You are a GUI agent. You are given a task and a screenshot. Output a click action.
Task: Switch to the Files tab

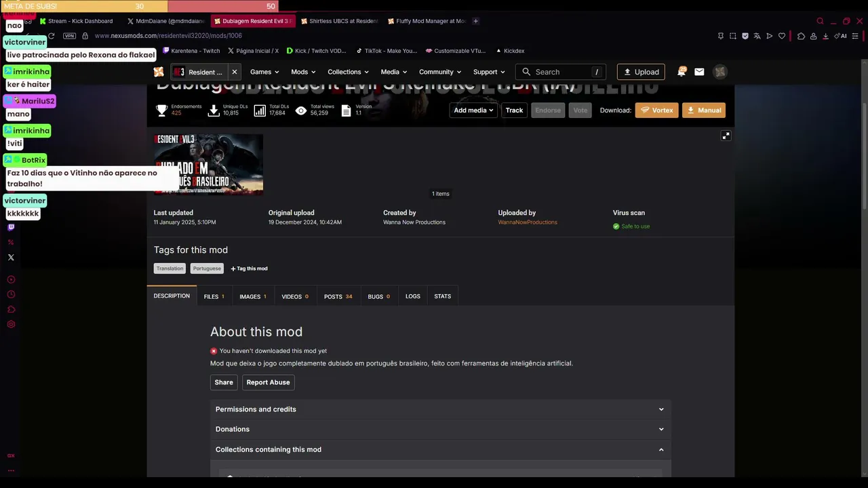214,296
